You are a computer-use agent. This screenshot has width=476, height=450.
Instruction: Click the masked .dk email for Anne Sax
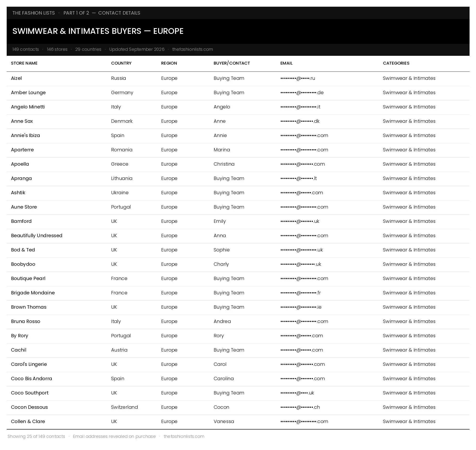(300, 121)
